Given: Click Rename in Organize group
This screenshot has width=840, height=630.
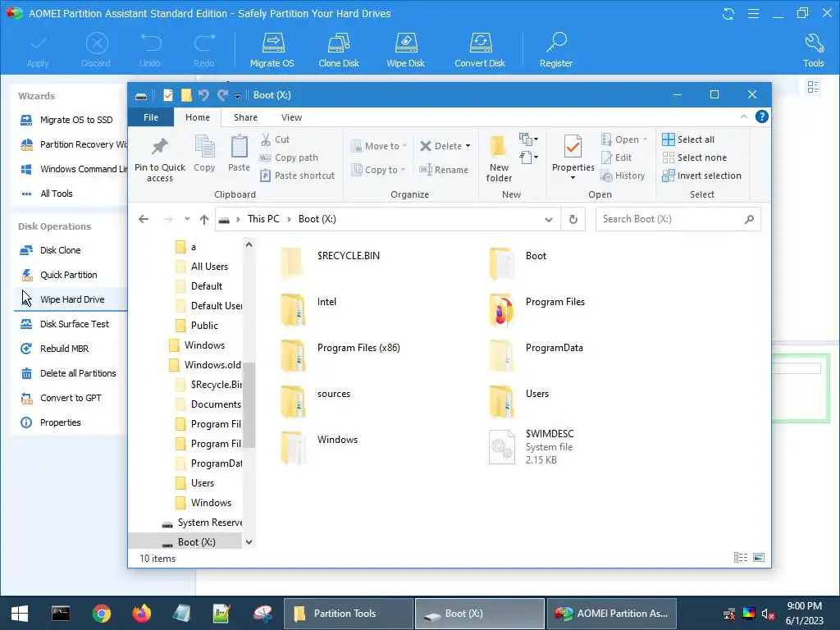Looking at the screenshot, I should [x=444, y=170].
